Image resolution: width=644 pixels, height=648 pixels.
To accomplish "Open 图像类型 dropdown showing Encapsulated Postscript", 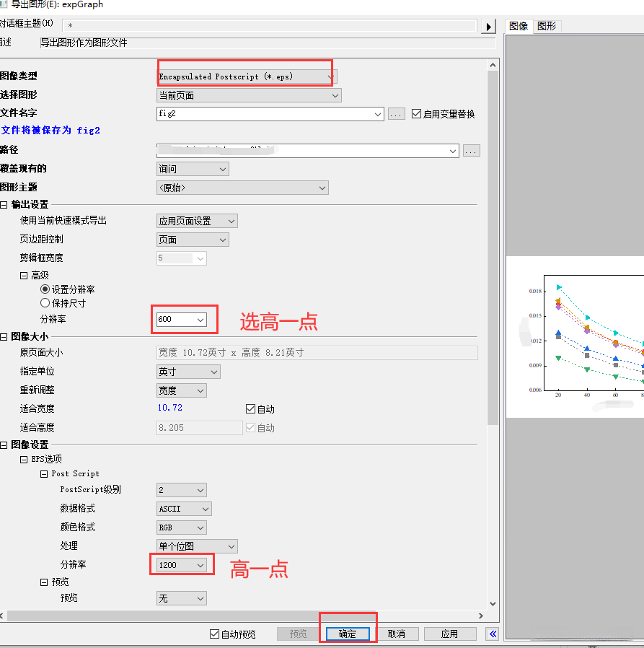I will (x=247, y=76).
